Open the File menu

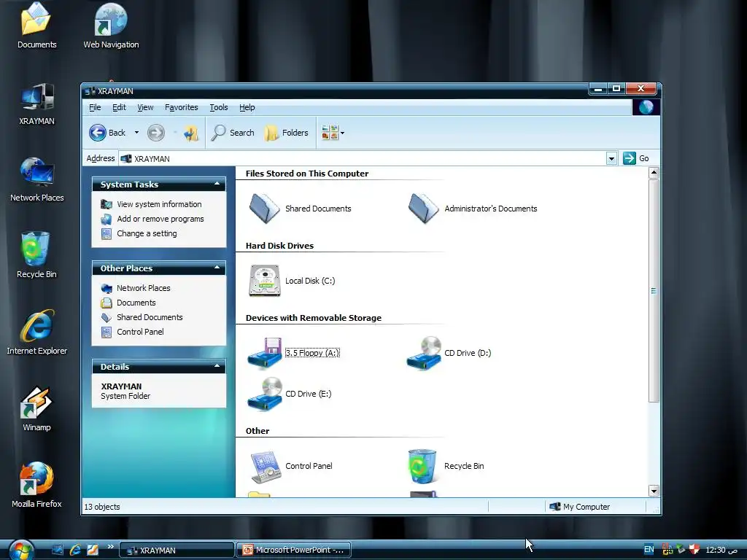coord(95,108)
